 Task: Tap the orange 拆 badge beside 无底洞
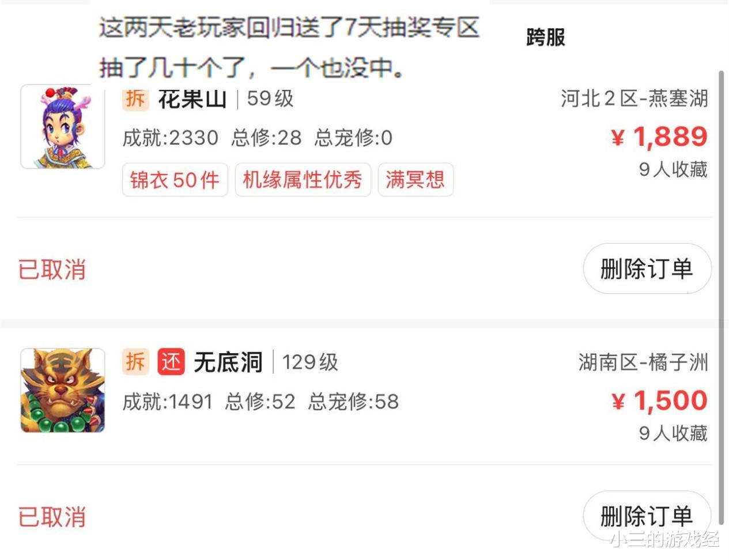click(x=135, y=362)
